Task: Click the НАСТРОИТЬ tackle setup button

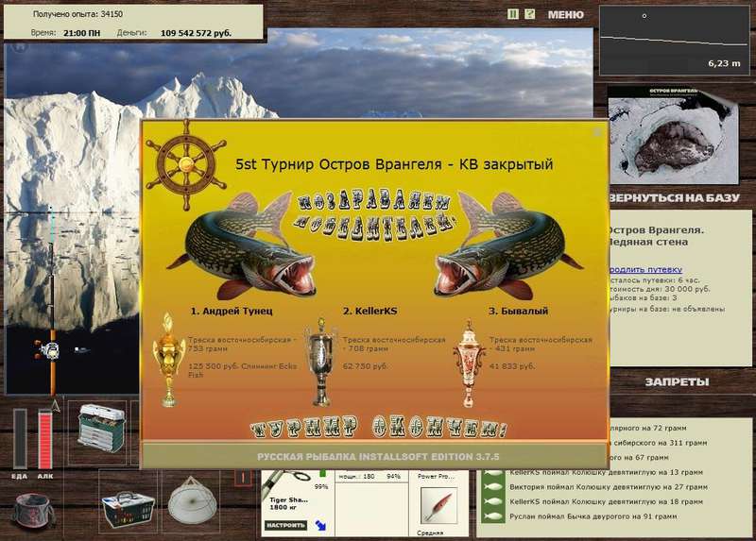Action: [x=285, y=525]
